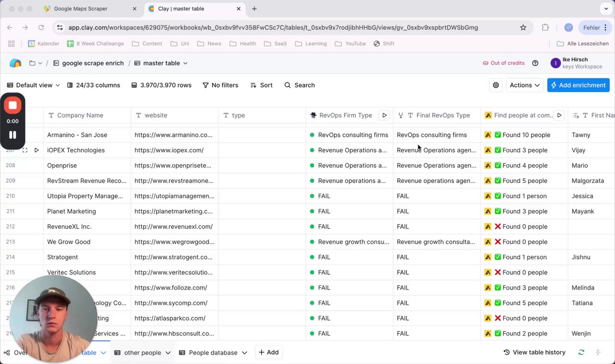The image size is (615, 364).
Task: Open the Chrome apps grid icon
Action: point(12,44)
